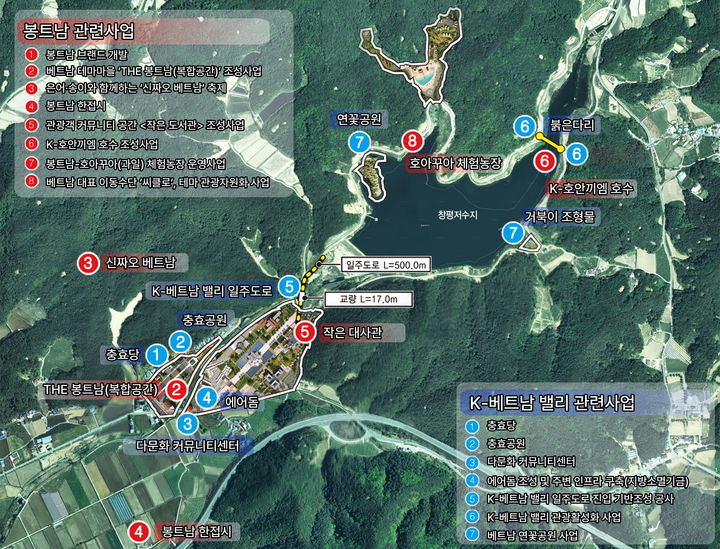Click blue marker 7 beside 거북이 조형물
Image resolution: width=720 pixels, height=549 pixels.
513,232
